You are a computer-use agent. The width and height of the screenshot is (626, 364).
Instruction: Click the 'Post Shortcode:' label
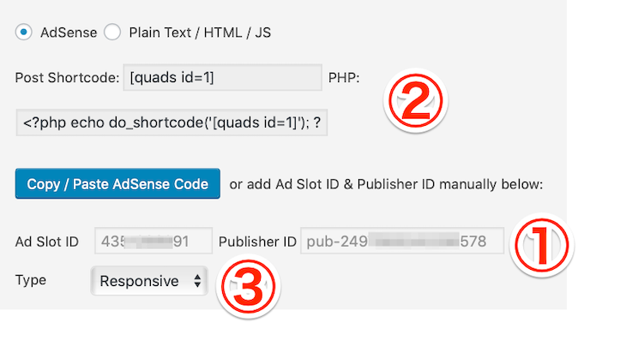pos(67,77)
